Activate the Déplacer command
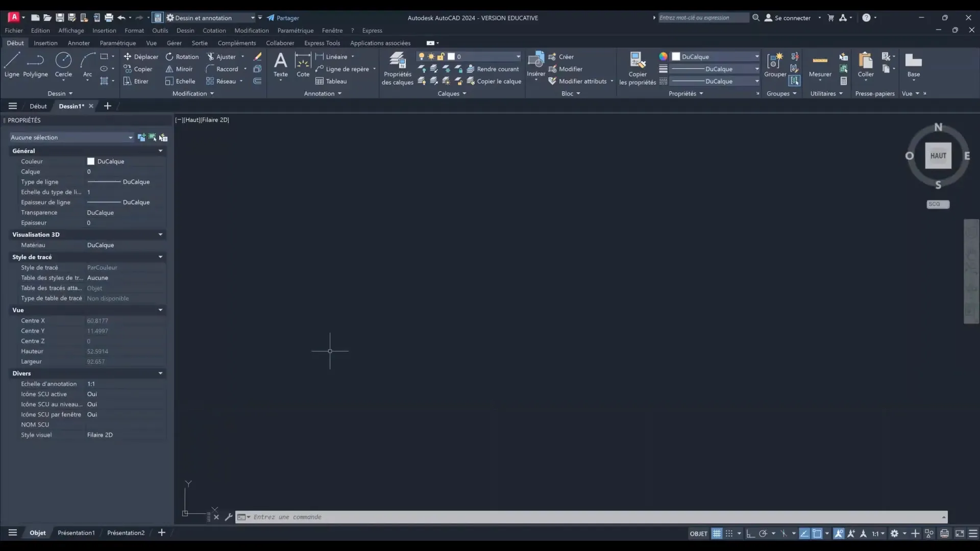The height and width of the screenshot is (551, 980). pos(141,57)
